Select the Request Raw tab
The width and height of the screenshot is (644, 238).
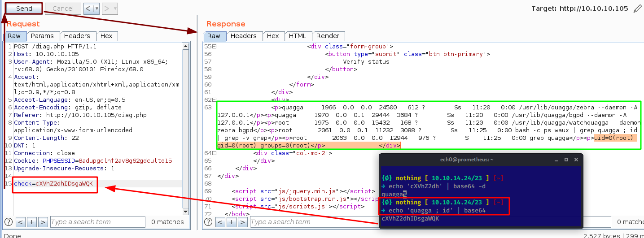pyautogui.click(x=15, y=36)
